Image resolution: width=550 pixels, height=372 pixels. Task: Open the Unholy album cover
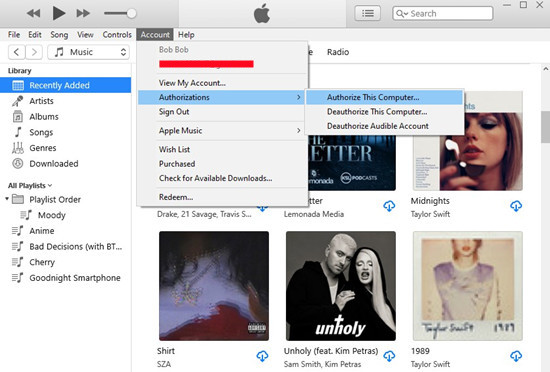click(x=341, y=286)
